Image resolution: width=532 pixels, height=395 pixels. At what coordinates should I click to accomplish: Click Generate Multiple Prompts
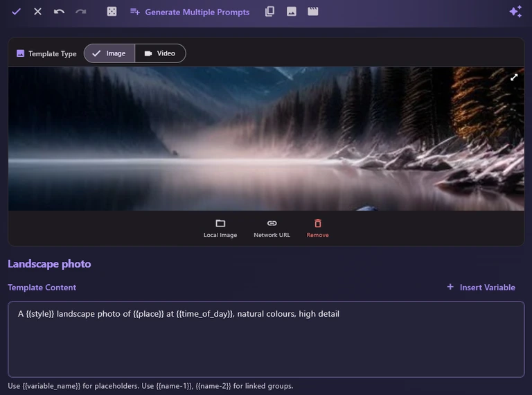click(x=190, y=12)
